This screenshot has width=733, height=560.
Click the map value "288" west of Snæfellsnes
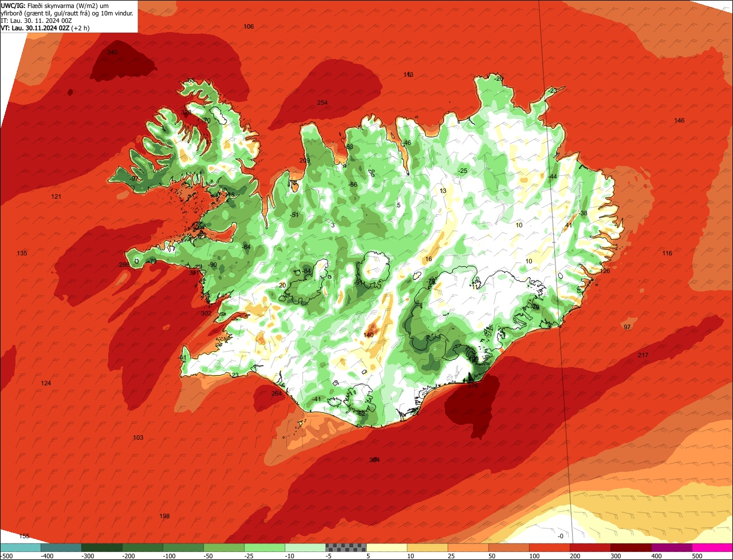(x=124, y=265)
